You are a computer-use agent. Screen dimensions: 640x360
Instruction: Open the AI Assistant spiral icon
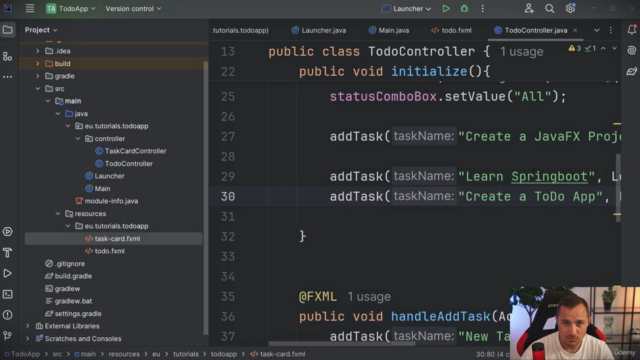tap(631, 50)
